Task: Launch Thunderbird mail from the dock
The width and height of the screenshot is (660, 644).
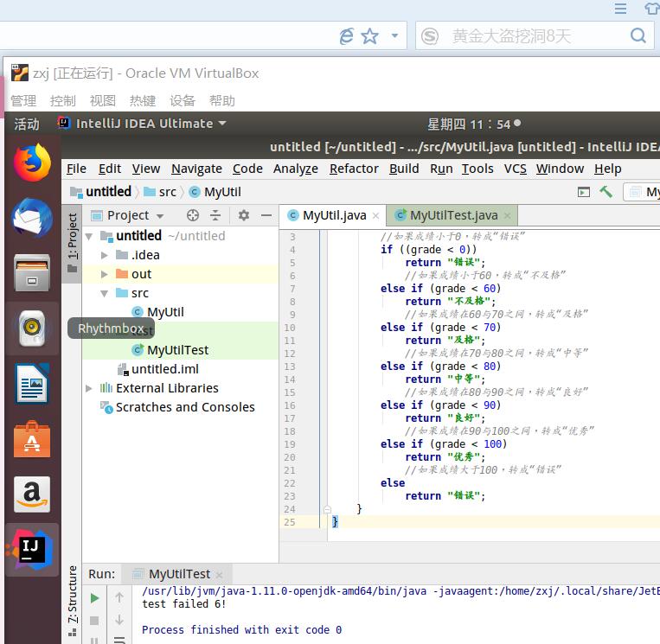Action: click(x=32, y=218)
